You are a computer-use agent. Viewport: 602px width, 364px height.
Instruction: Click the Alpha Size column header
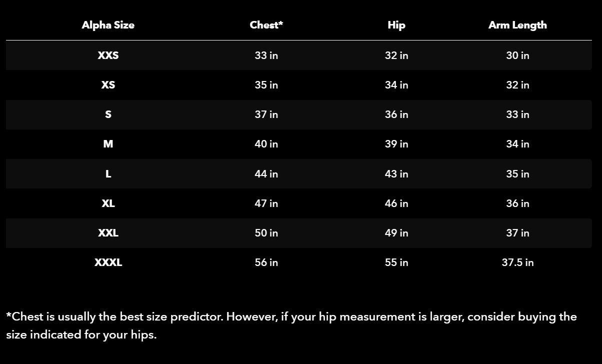[108, 25]
